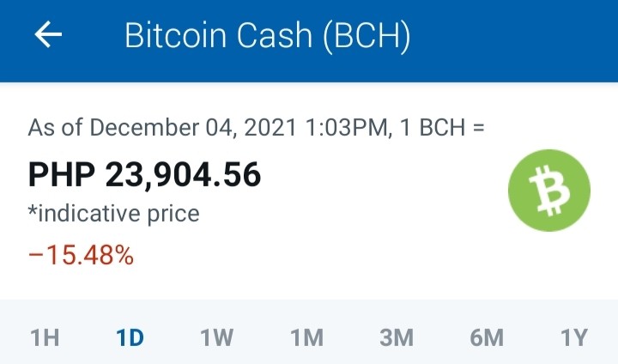Tap the PHP currency label
Viewport: 618px width, 364px height.
coord(62,175)
